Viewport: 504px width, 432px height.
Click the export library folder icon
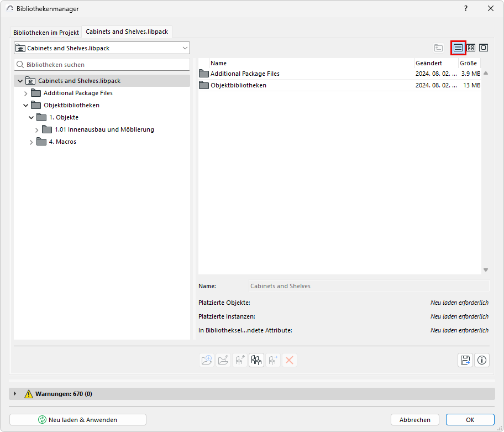pos(223,360)
